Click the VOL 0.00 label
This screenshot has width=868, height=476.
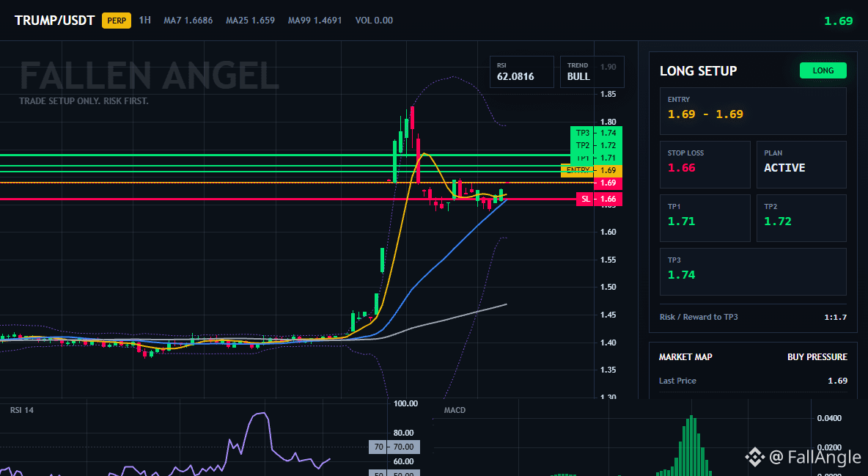pos(374,21)
